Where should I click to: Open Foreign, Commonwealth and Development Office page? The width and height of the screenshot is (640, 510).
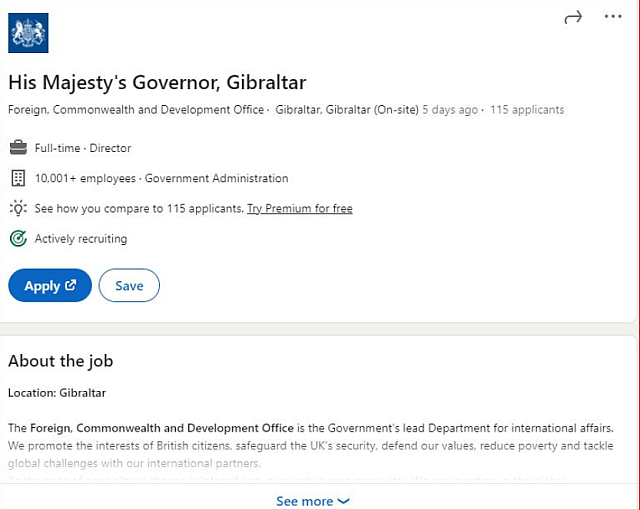click(137, 110)
